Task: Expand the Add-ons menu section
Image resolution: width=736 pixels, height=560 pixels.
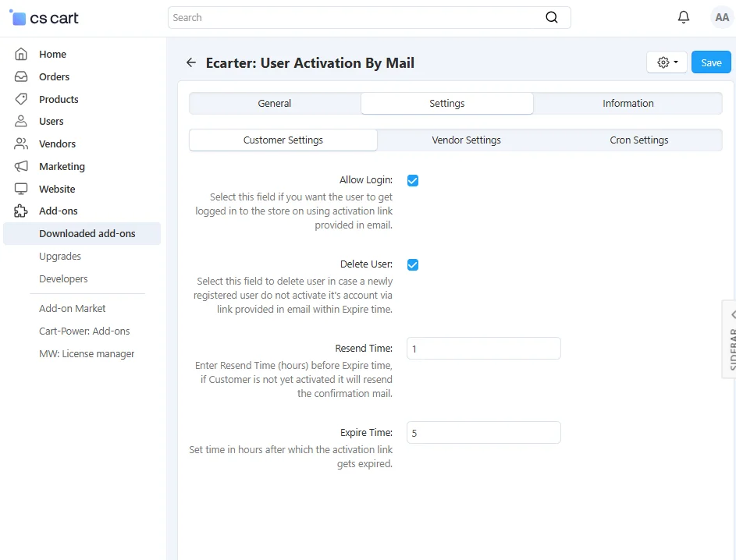Action: click(58, 211)
